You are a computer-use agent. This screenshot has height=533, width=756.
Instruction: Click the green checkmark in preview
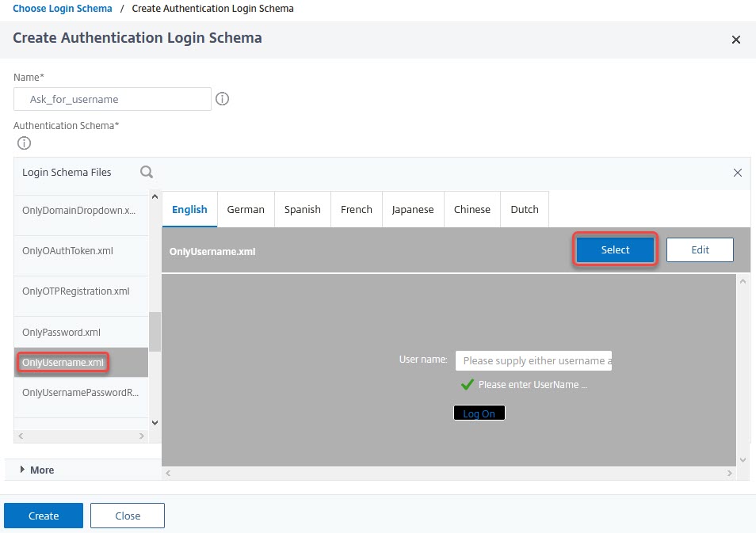(x=468, y=384)
